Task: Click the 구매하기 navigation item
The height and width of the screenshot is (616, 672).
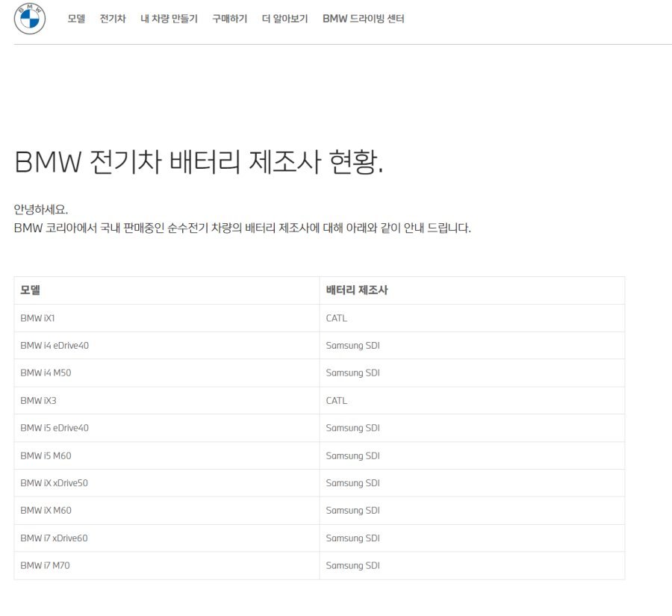Action: point(228,19)
